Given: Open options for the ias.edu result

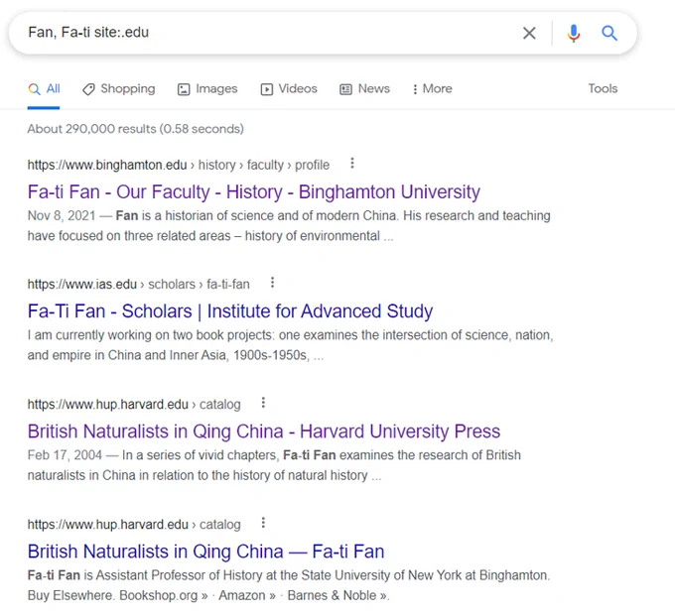Looking at the screenshot, I should (x=272, y=283).
